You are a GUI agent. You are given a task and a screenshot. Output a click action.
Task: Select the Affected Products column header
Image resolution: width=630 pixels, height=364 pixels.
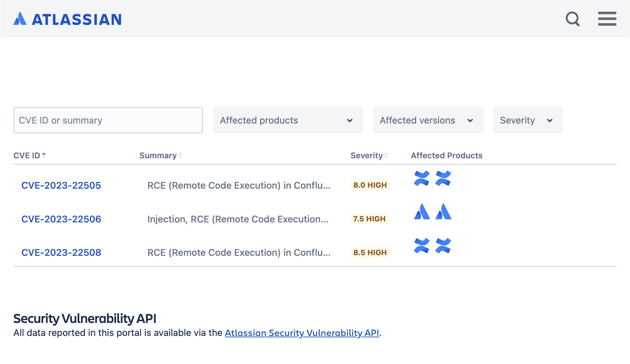447,155
